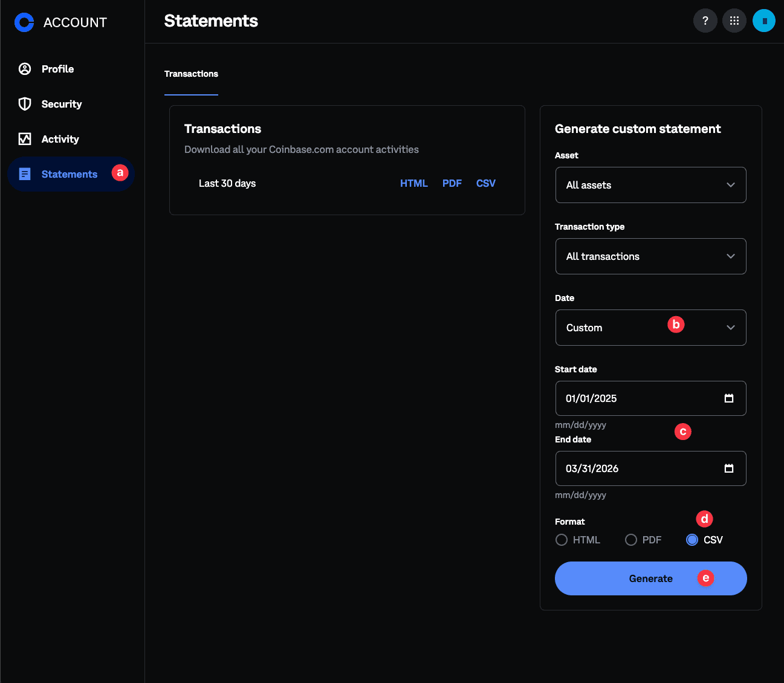Select the HTML format radio button
784x683 pixels.
561,540
